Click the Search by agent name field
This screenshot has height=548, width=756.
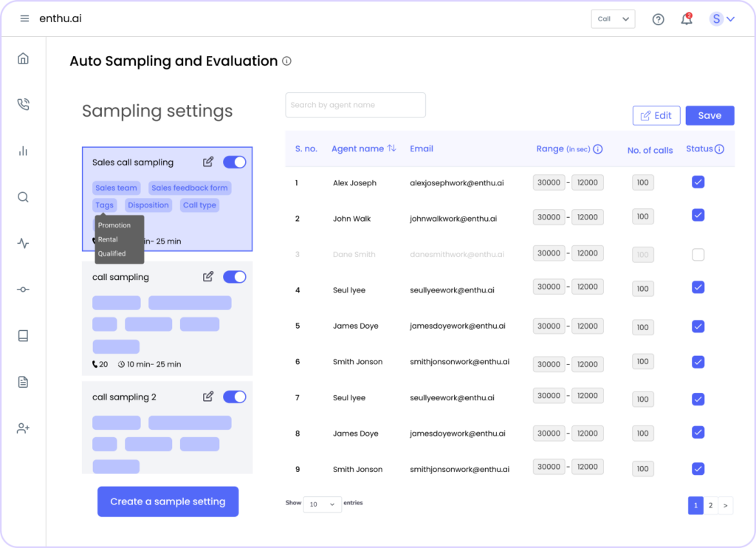[355, 105]
